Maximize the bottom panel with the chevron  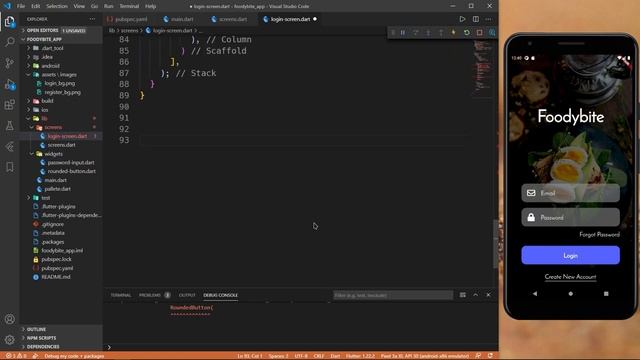pos(476,295)
